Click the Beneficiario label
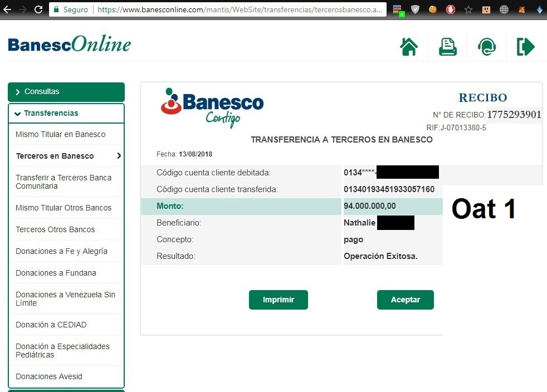 (x=179, y=223)
